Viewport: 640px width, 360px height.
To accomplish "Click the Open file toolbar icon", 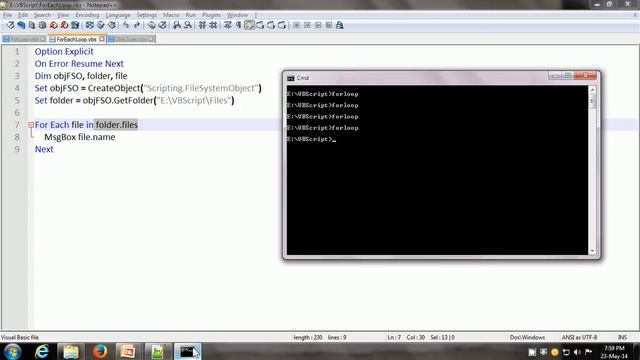I will 21,25.
